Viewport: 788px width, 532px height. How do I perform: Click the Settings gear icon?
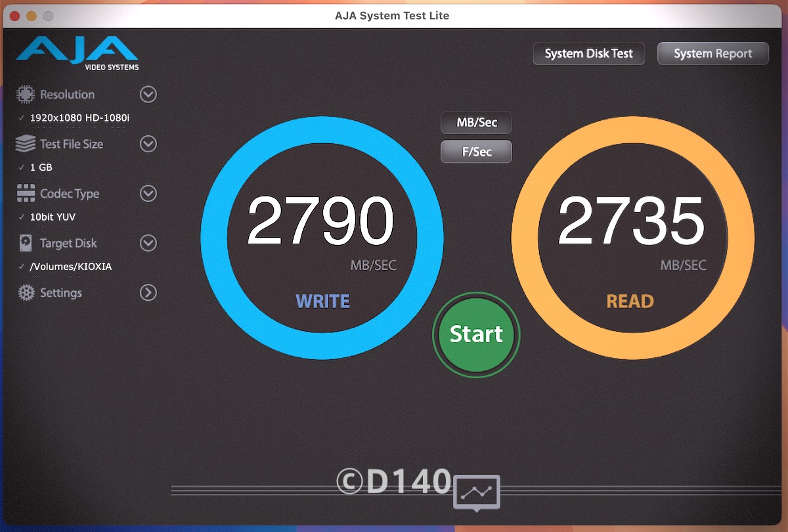tap(26, 293)
